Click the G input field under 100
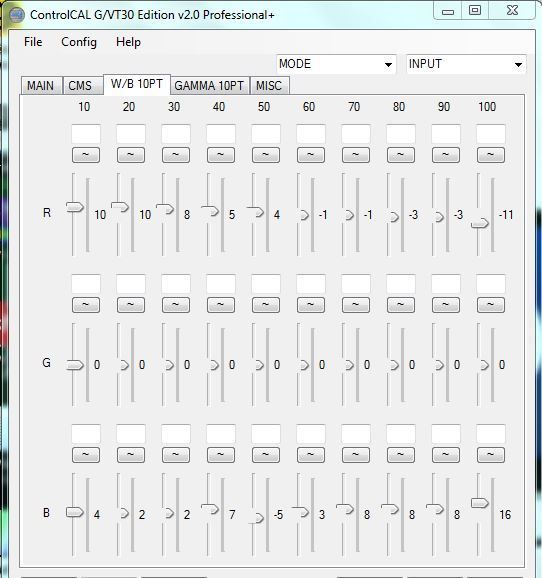The width and height of the screenshot is (542, 578). tap(491, 284)
